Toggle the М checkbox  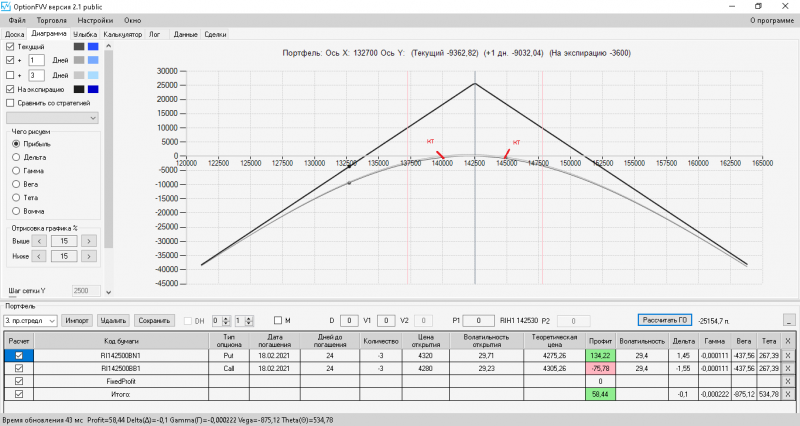coord(278,320)
